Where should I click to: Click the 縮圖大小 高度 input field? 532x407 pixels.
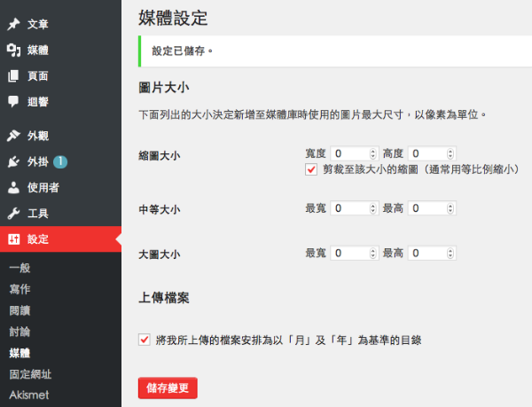(432, 153)
